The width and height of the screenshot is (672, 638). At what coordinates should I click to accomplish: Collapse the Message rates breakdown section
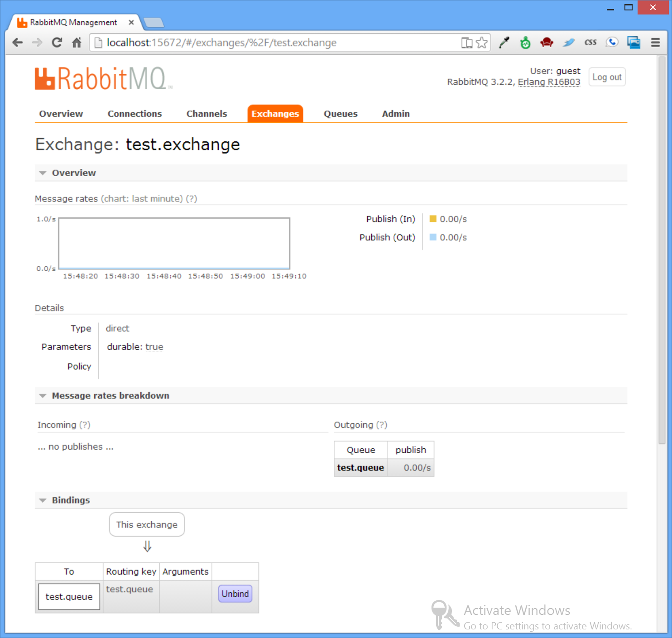[43, 396]
